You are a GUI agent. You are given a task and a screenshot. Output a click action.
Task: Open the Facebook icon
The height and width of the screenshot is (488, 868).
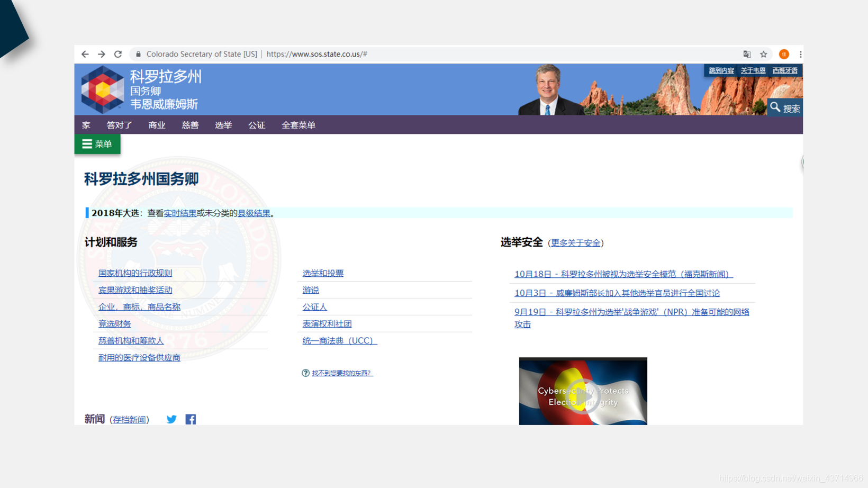click(x=191, y=419)
